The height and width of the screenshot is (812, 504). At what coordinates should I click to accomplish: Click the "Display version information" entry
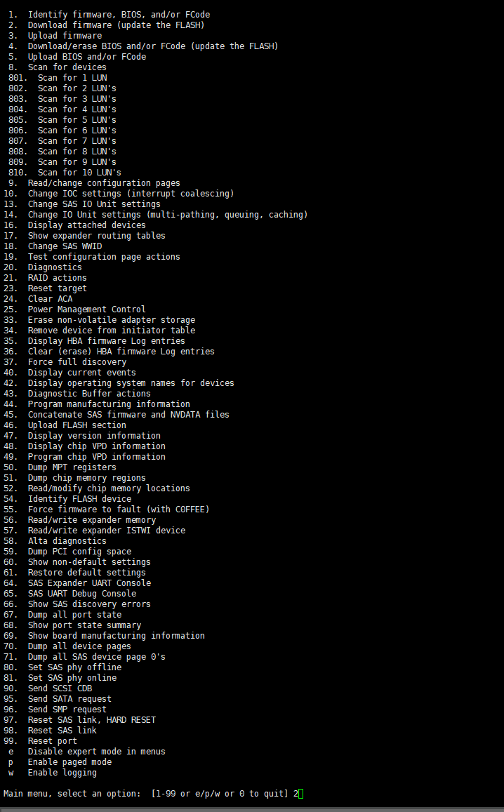(94, 436)
